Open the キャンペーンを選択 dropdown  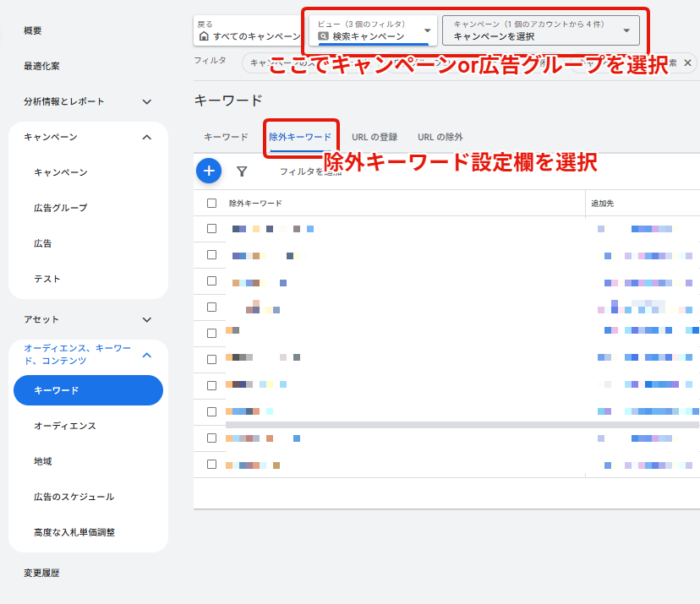click(x=540, y=30)
